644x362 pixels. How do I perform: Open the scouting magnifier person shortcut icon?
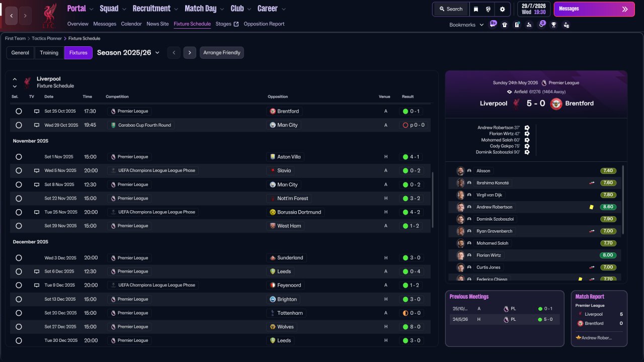click(529, 25)
